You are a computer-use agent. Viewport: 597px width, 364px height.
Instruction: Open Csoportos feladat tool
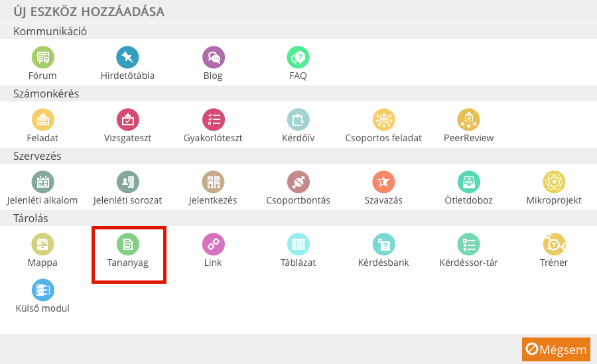pos(383,120)
